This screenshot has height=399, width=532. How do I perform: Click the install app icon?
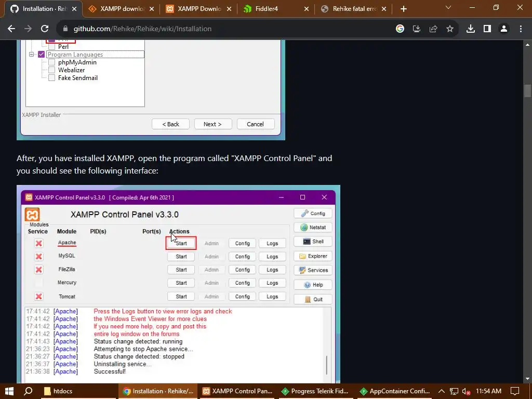coord(417,29)
